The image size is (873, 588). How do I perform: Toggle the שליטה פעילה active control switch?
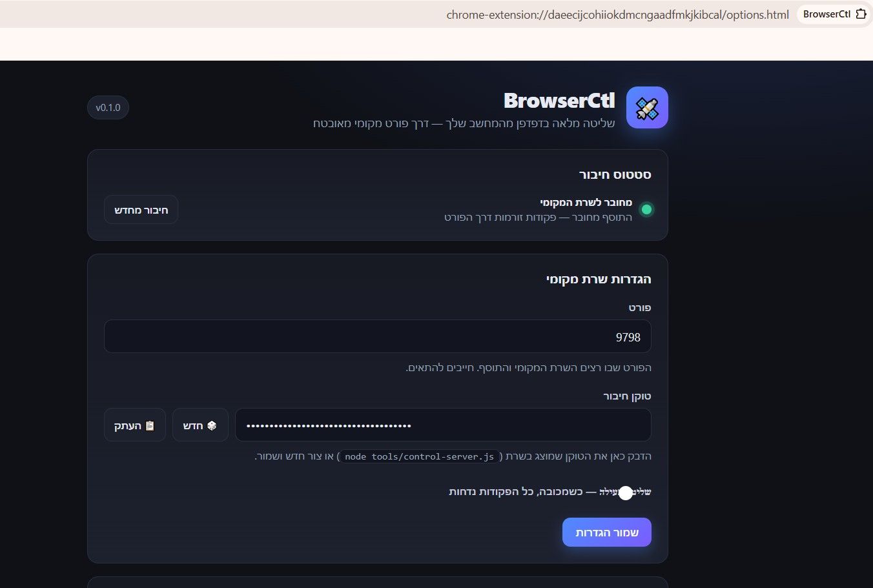[x=625, y=492]
